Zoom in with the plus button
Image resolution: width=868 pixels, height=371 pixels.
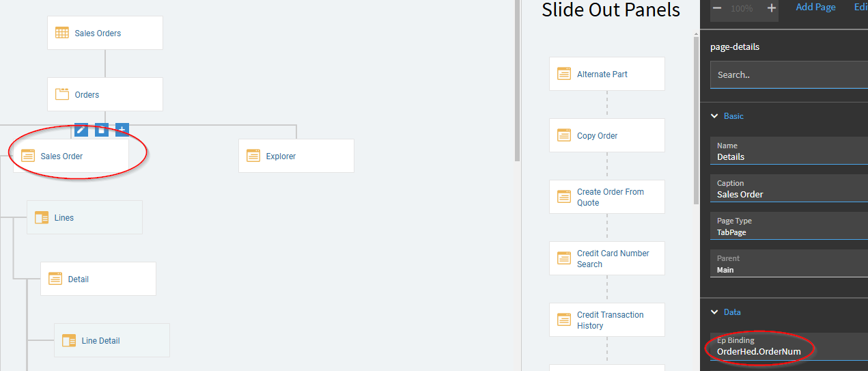coord(772,8)
